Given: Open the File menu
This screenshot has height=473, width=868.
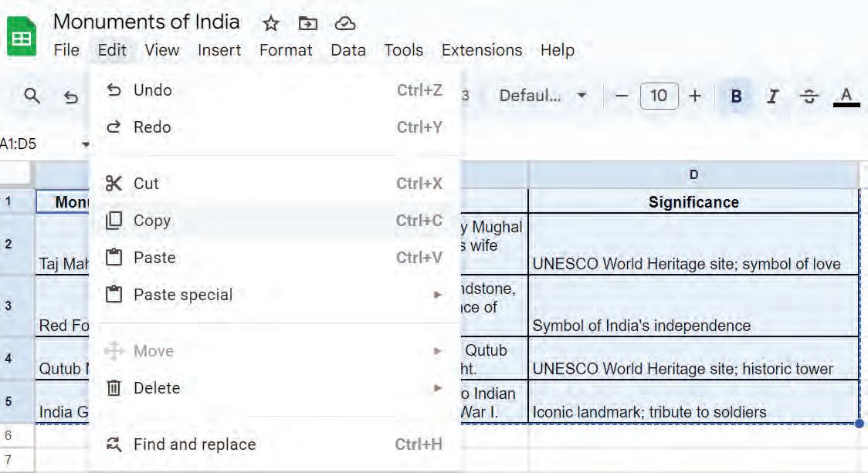Looking at the screenshot, I should [x=66, y=50].
